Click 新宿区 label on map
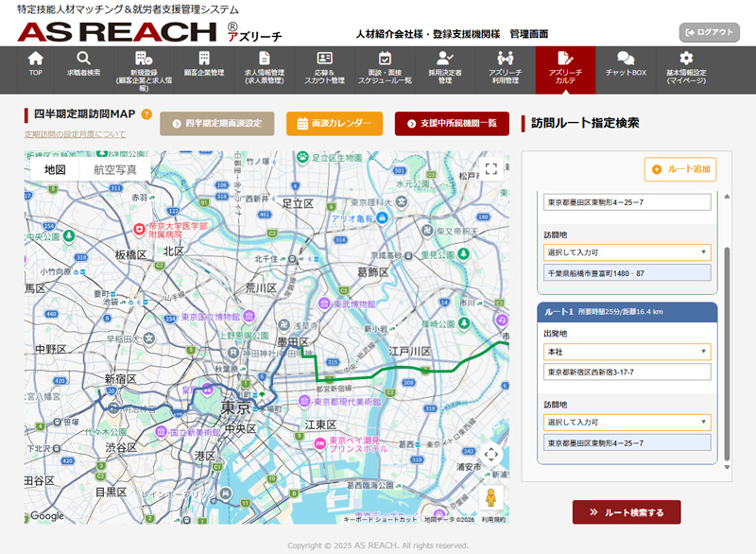This screenshot has width=756, height=554. (x=121, y=379)
